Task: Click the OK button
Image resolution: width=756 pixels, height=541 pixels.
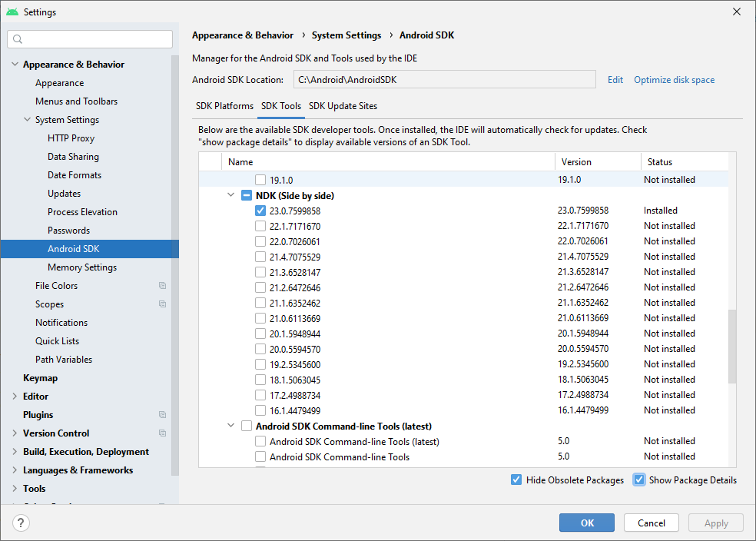Action: click(x=587, y=523)
